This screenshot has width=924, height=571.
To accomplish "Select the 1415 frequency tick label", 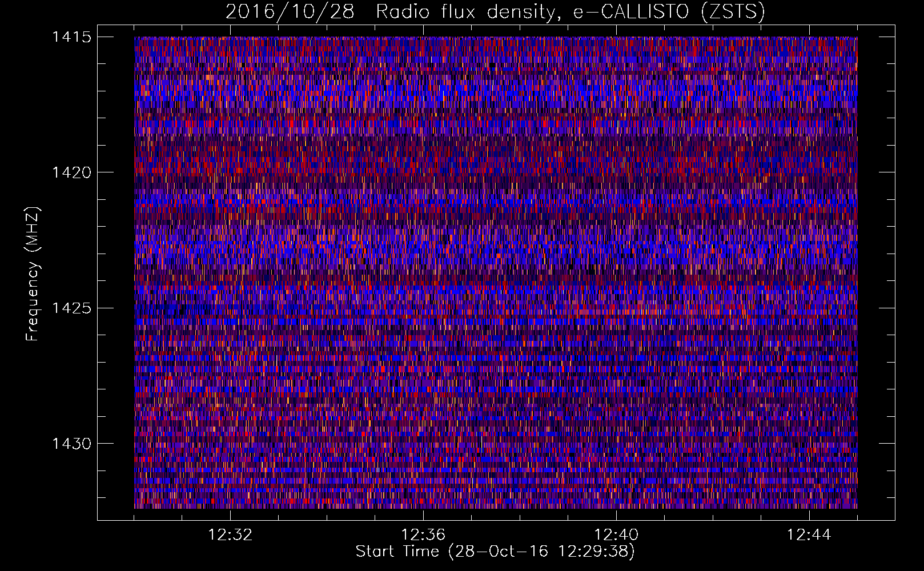I will 71,37.
